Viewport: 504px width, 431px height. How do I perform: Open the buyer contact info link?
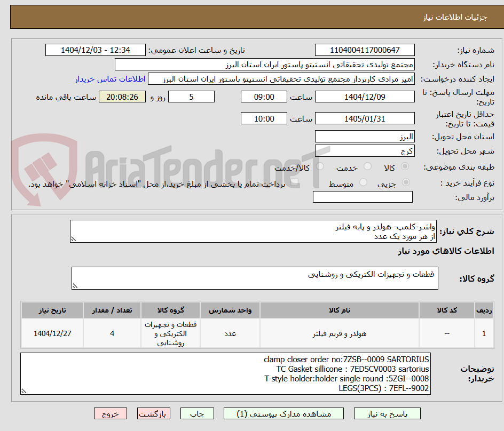tap(110, 79)
